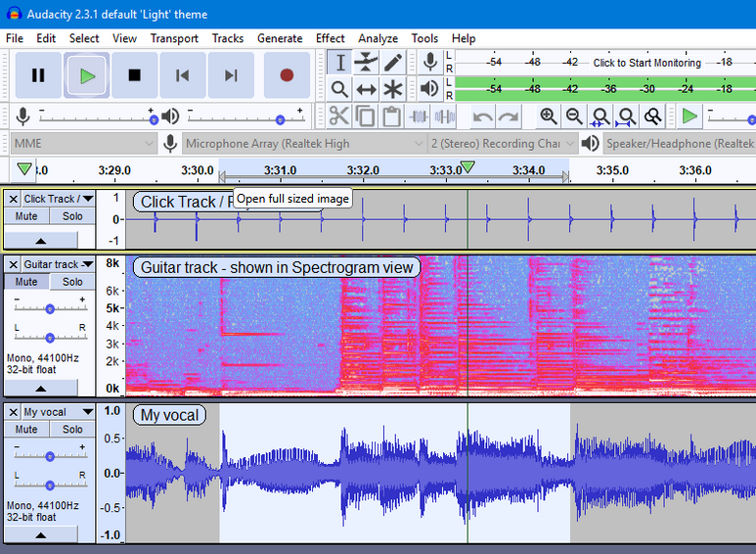Image resolution: width=756 pixels, height=554 pixels.
Task: Click the Open full sized image tooltip
Action: coord(292,199)
